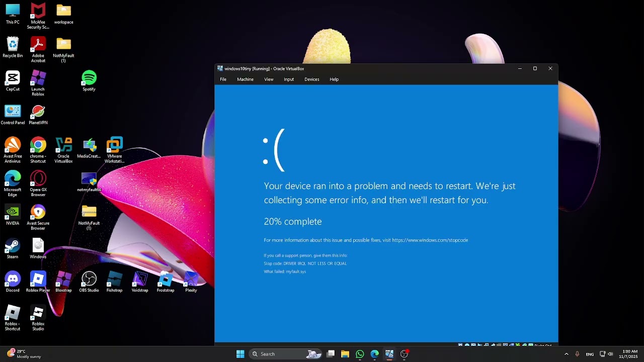Open Edge from the taskbar
The height and width of the screenshot is (362, 644).
click(375, 354)
